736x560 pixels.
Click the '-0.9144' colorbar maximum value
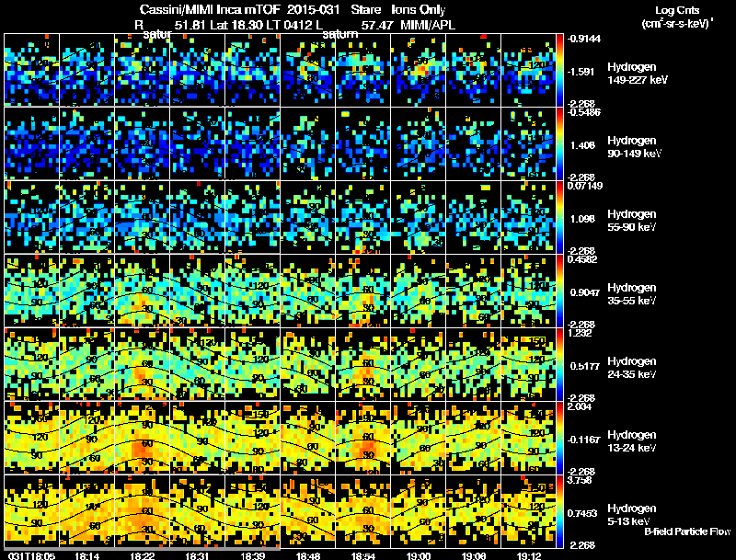point(584,39)
